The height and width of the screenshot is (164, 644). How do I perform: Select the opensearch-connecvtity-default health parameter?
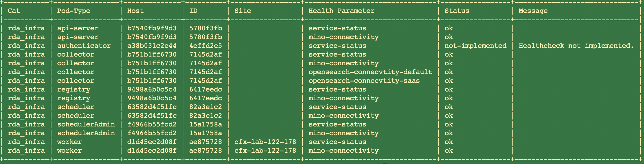click(x=370, y=72)
